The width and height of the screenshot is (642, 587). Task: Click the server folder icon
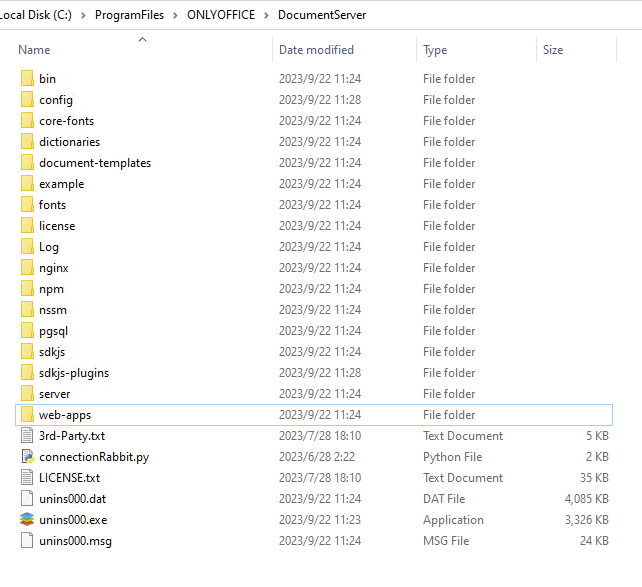tap(27, 393)
